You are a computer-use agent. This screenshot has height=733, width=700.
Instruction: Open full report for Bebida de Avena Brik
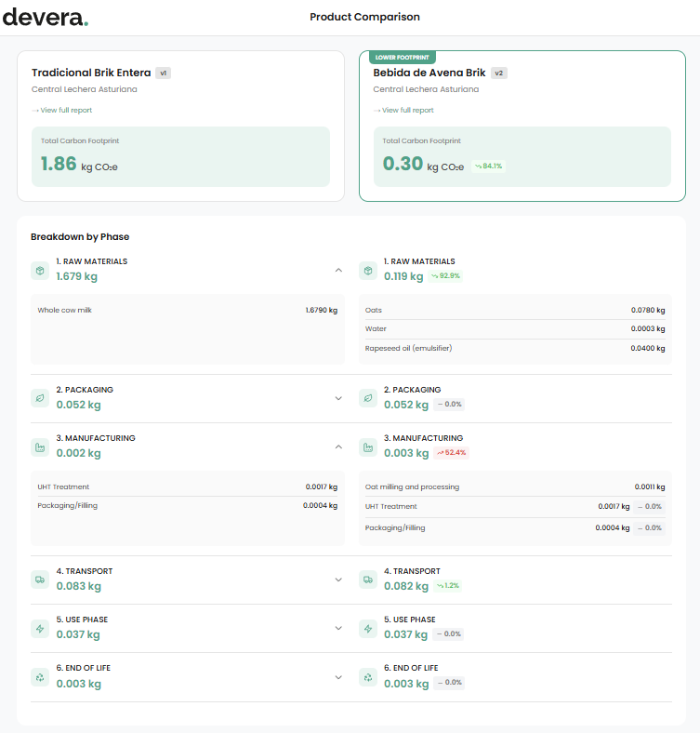[x=407, y=111]
